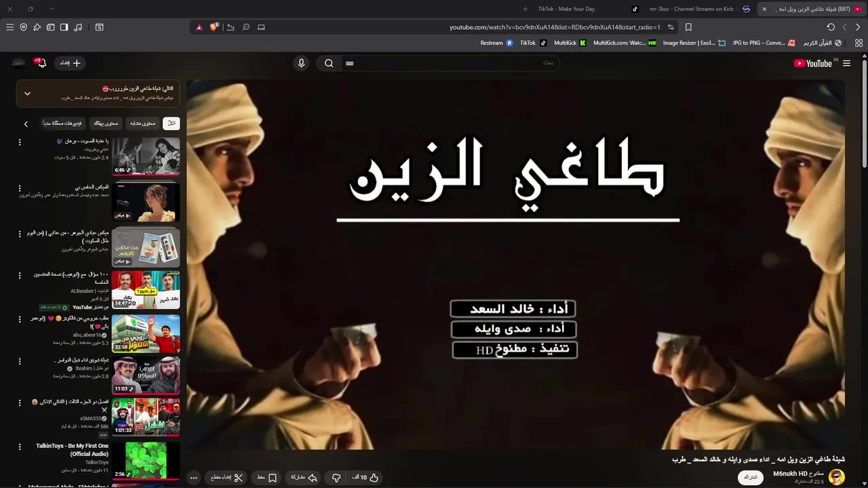Open the Leo AI sparkle icon
The width and height of the screenshot is (868, 488).
37,27
